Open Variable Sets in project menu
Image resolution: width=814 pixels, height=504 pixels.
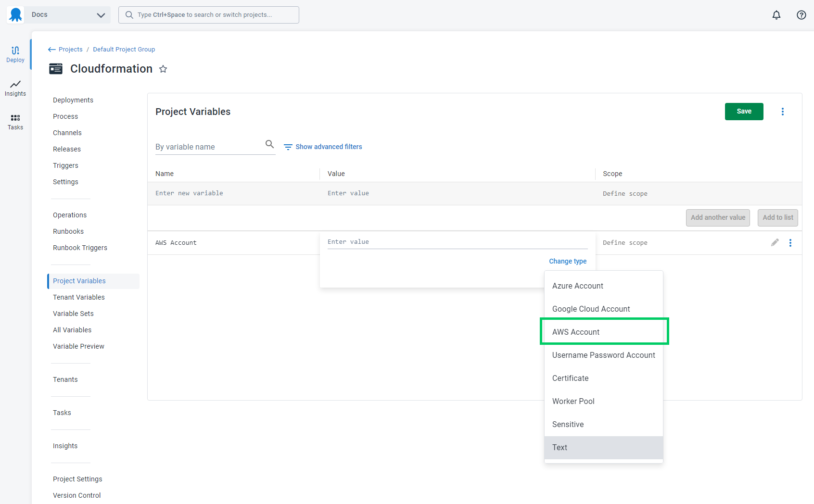[73, 314]
